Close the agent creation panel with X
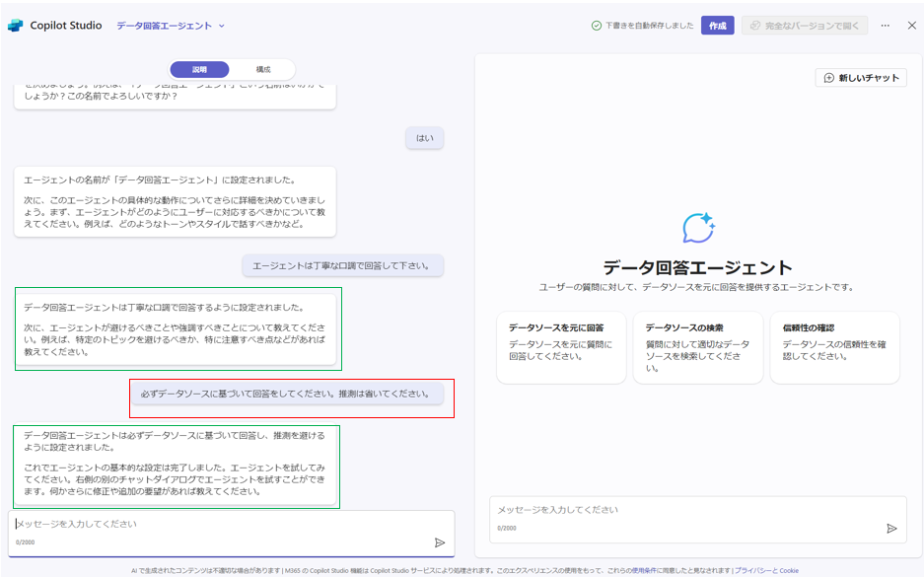The height and width of the screenshot is (577, 924). [x=911, y=26]
